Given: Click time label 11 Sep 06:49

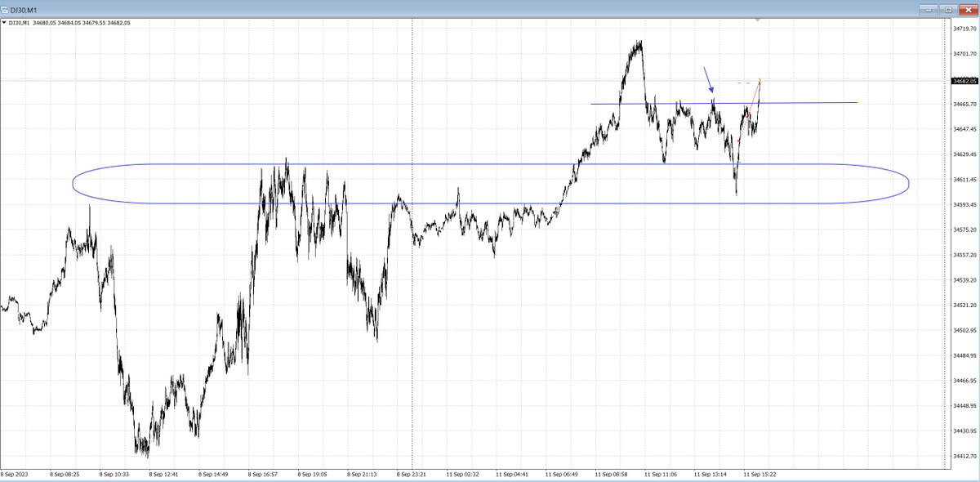Looking at the screenshot, I should pos(562,473).
